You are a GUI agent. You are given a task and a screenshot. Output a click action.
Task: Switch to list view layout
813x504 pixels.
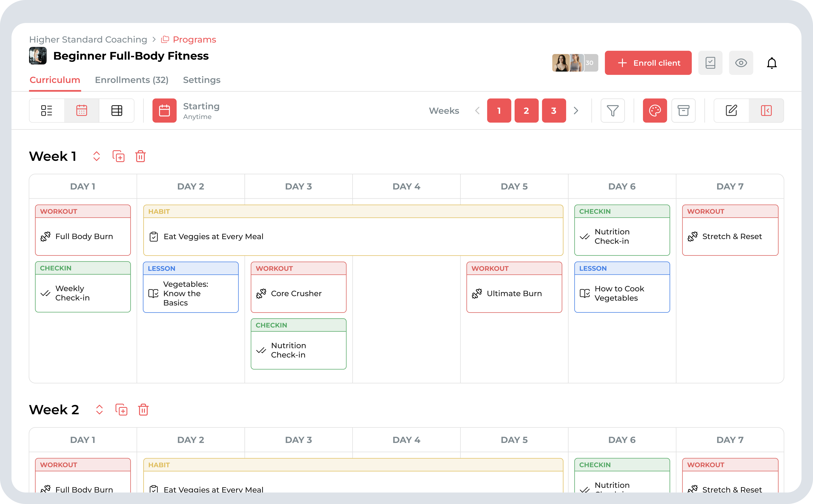[47, 110]
